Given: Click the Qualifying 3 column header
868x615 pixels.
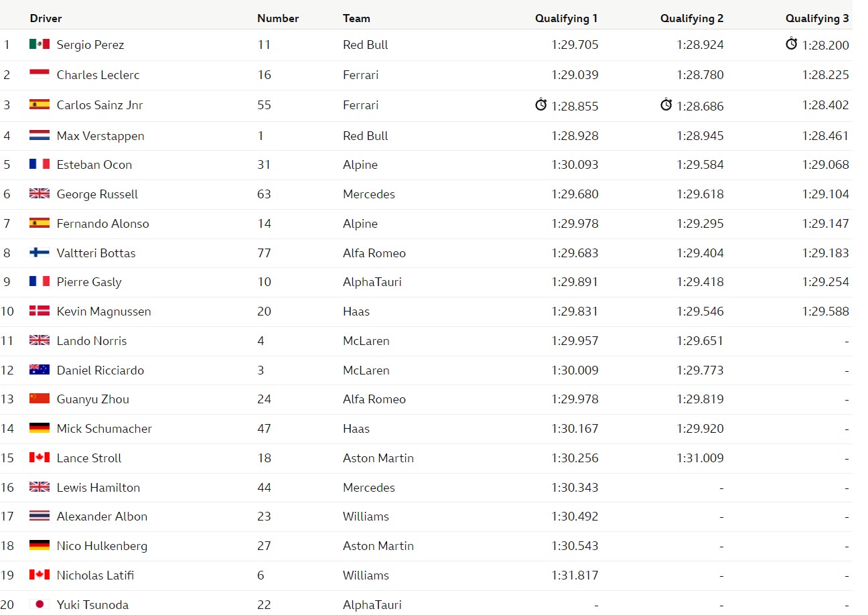Looking at the screenshot, I should [x=817, y=19].
